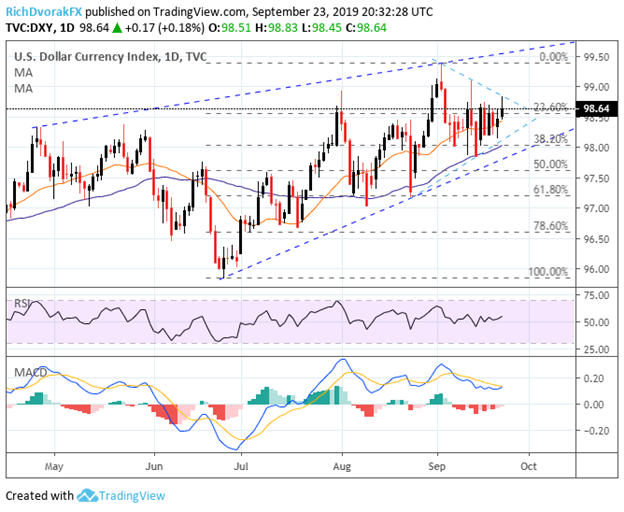This screenshot has height=512, width=624.
Task: Click the low value L:98.45
Action: [x=321, y=28]
